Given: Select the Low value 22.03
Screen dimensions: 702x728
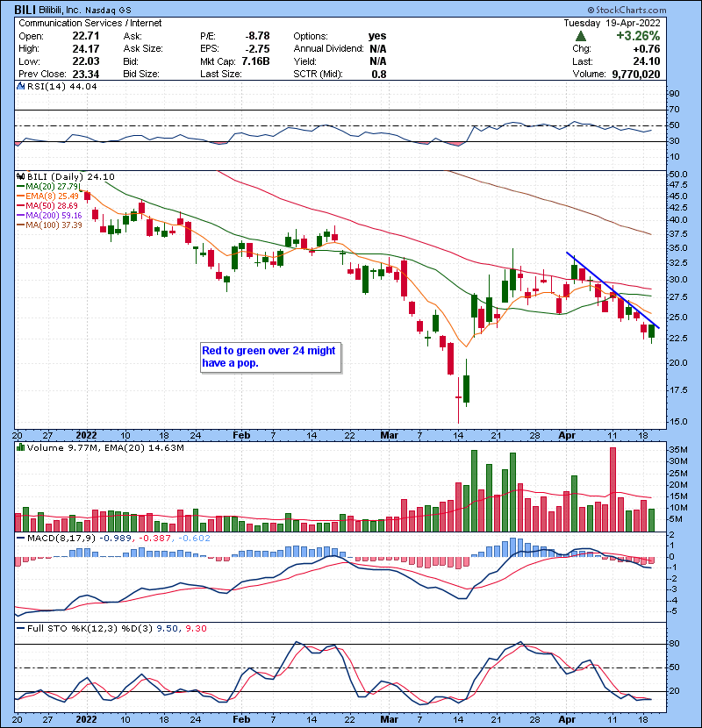Looking at the screenshot, I should tap(85, 61).
